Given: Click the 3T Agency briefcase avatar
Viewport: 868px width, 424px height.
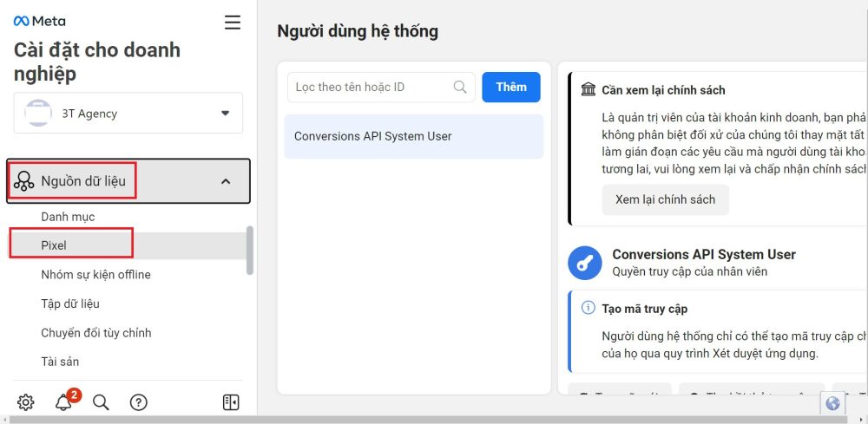Looking at the screenshot, I should click(38, 114).
